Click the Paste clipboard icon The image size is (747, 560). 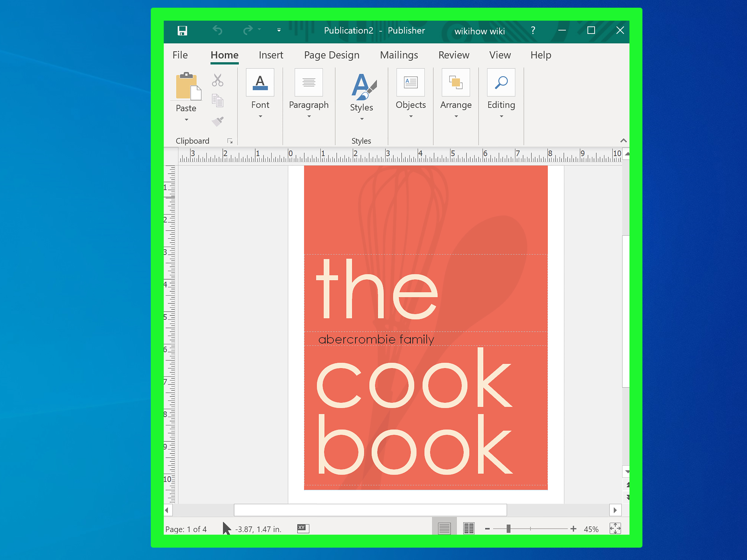click(x=188, y=86)
